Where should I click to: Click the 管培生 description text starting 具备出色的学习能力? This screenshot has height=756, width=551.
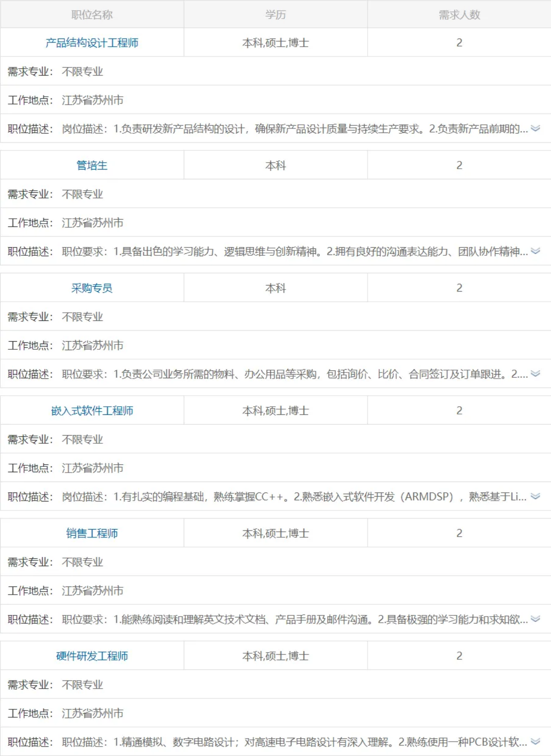[294, 252]
